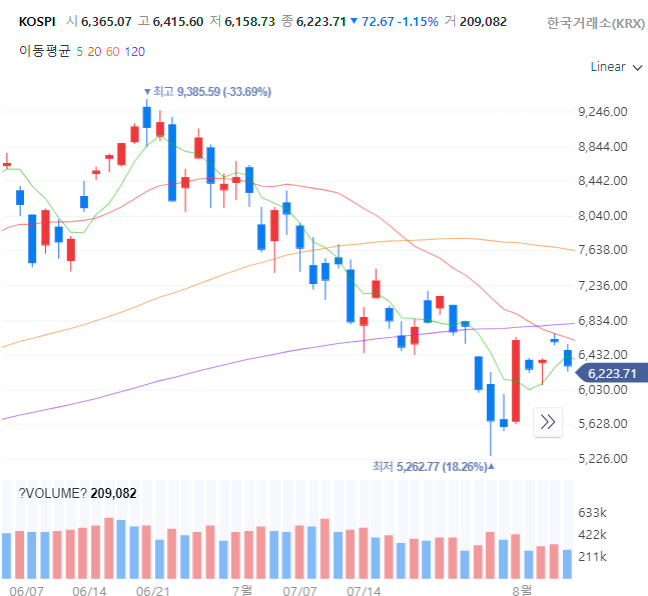
Task: Toggle the 20-day moving average
Action: coord(94,52)
